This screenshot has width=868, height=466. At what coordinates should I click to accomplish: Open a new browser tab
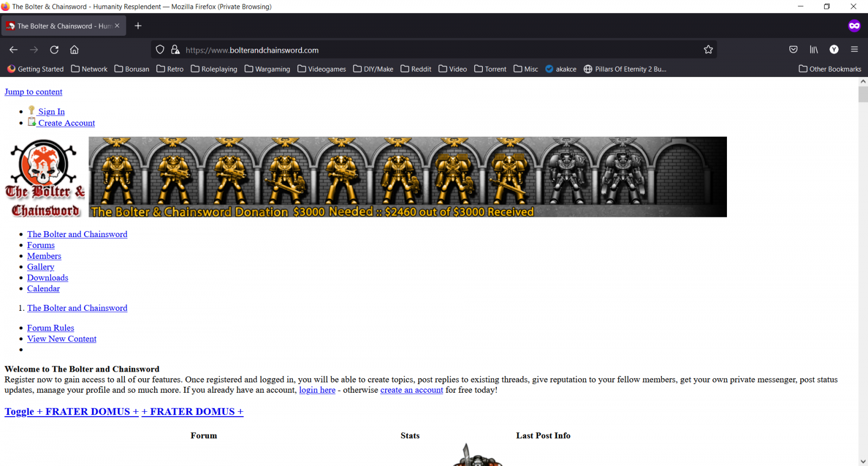(x=138, y=26)
